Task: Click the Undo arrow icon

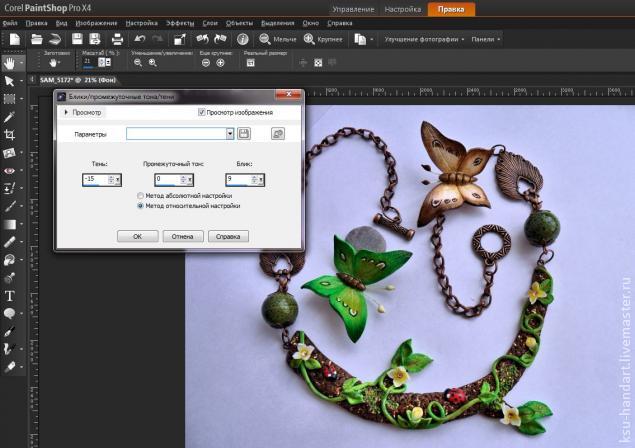Action: pos(140,39)
